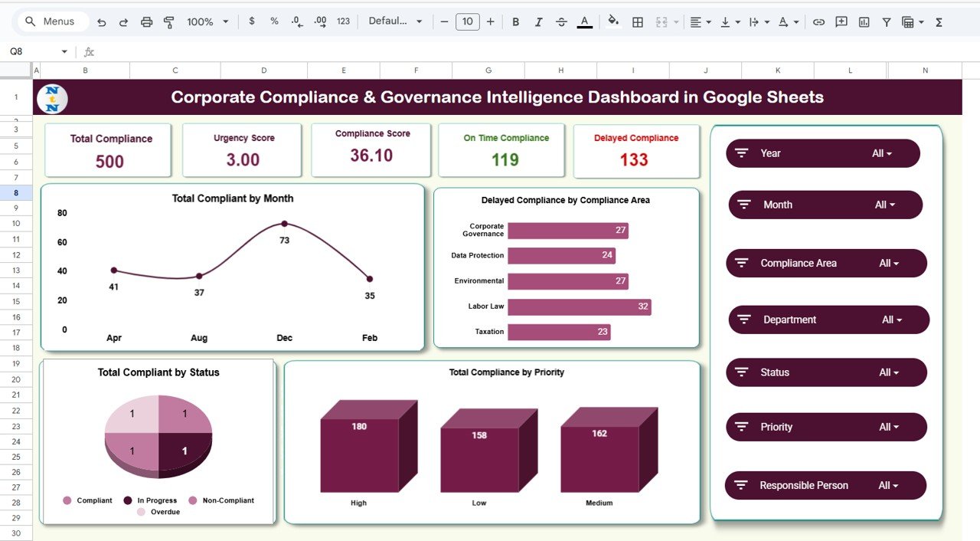The width and height of the screenshot is (980, 541).
Task: Select the Paint format tool
Action: [168, 21]
